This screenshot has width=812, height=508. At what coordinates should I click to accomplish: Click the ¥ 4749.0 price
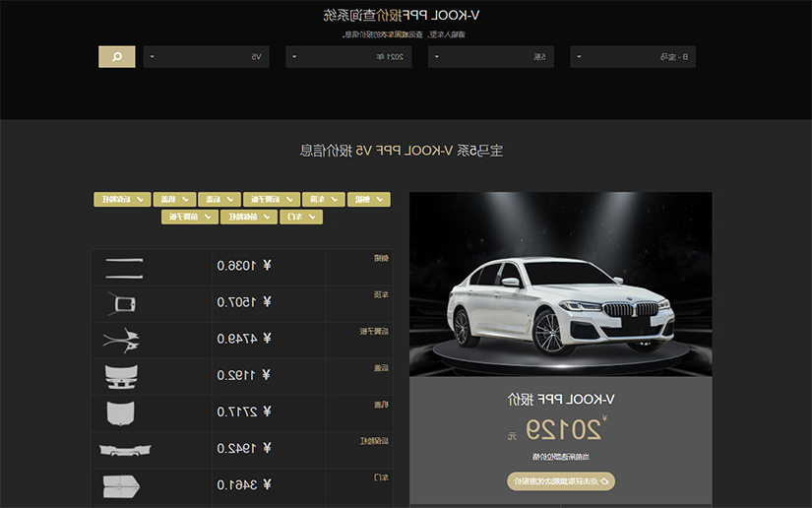point(244,339)
